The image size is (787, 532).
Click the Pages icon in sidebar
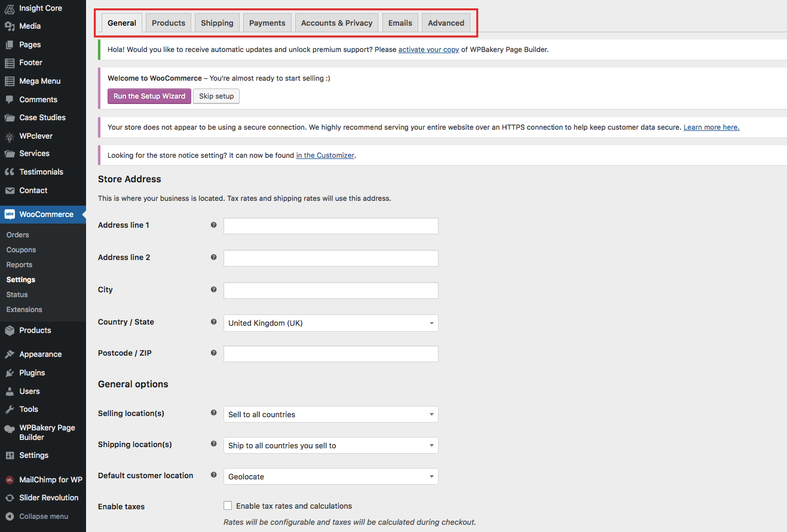pyautogui.click(x=10, y=45)
